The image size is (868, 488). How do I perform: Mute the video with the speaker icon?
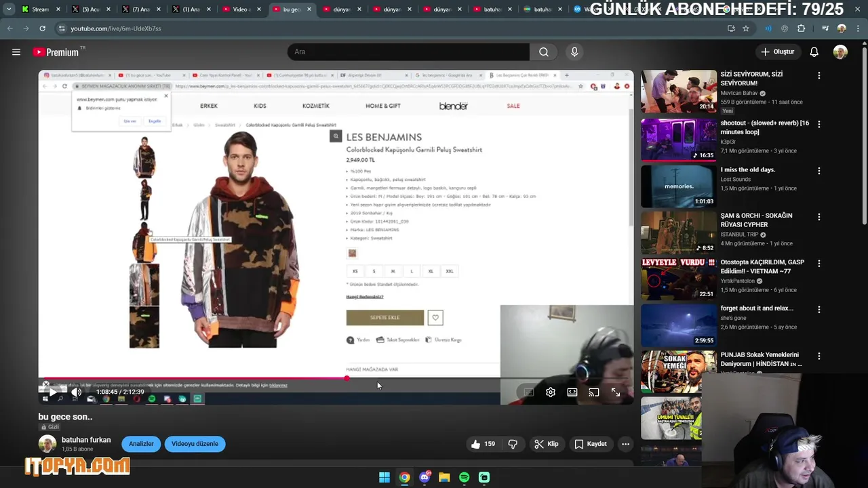[x=77, y=392]
